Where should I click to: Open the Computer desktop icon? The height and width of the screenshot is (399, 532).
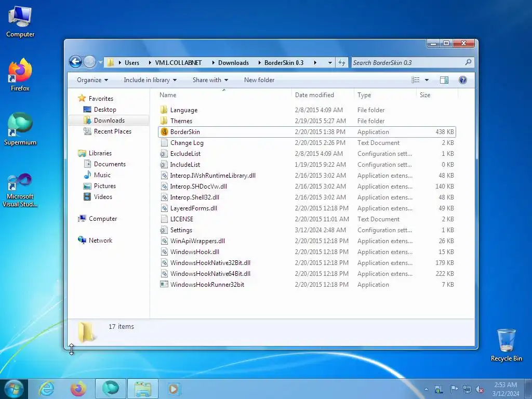coord(20,22)
